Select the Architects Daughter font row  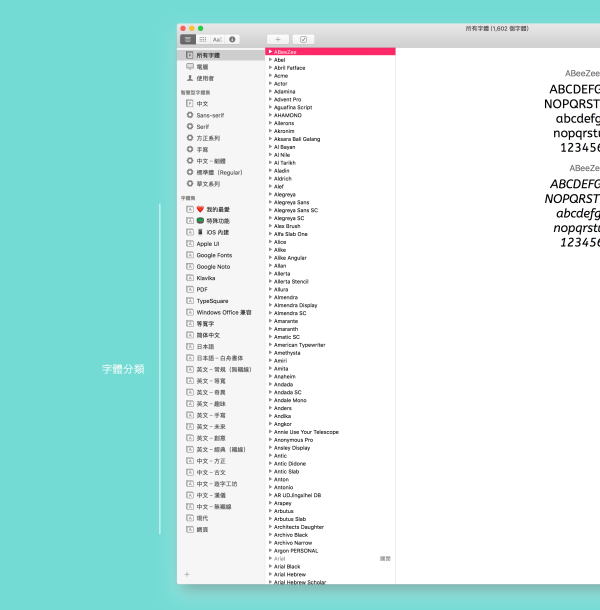coord(330,527)
